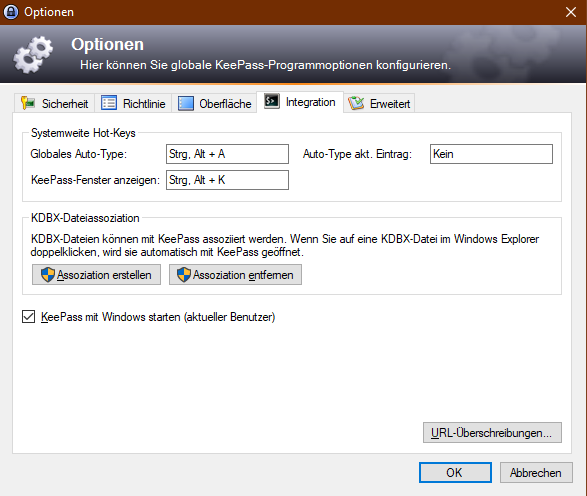
Task: Click the 'Globales Auto-Type:' label
Action: pos(79,154)
